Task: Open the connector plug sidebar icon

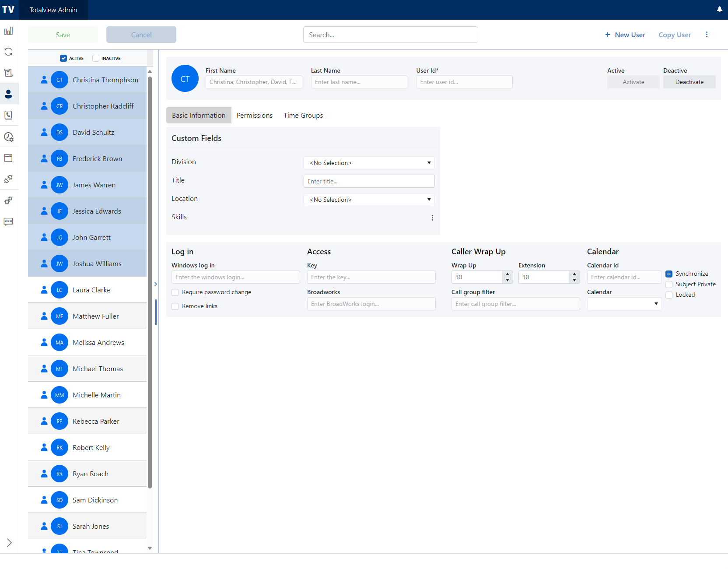Action: click(x=8, y=179)
